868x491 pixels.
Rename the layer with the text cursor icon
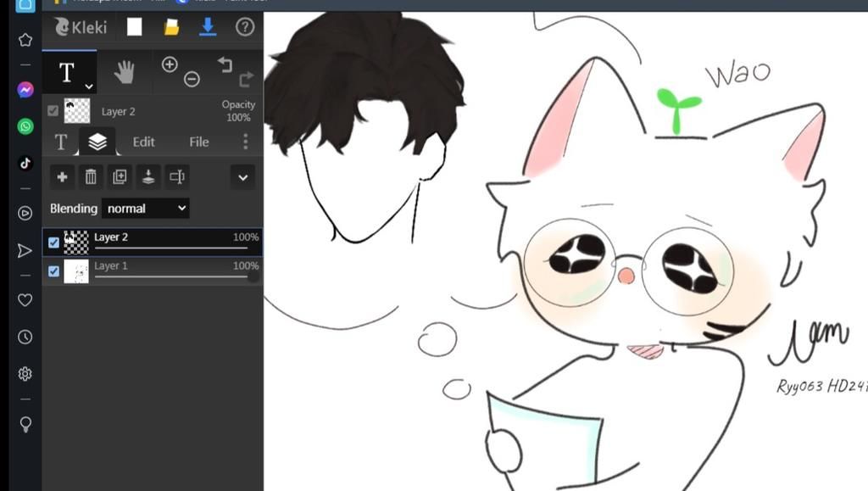(177, 176)
